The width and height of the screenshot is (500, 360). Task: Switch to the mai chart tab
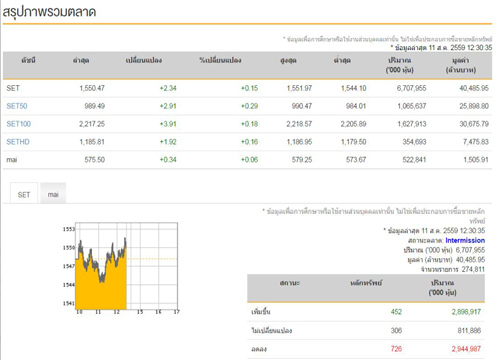pos(53,193)
